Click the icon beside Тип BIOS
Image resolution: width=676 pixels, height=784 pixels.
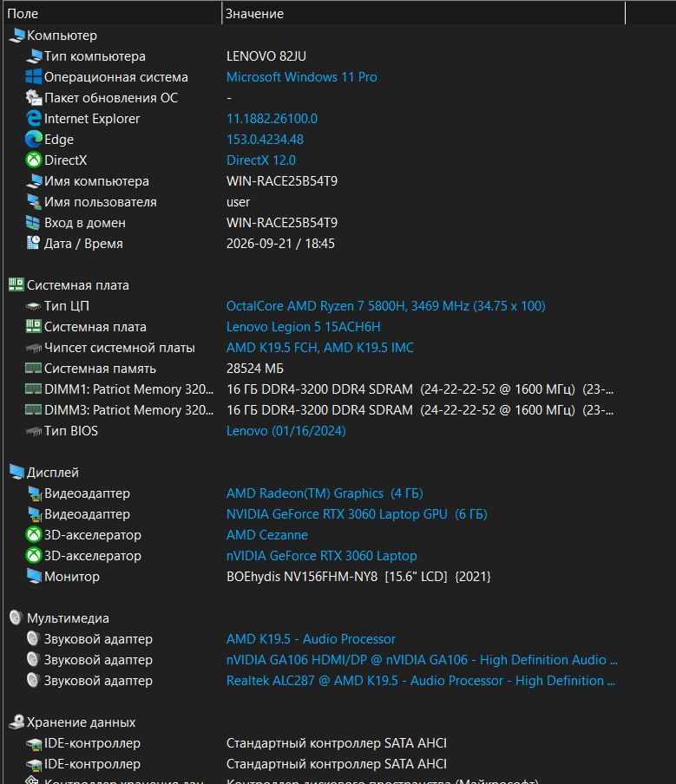pos(34,431)
